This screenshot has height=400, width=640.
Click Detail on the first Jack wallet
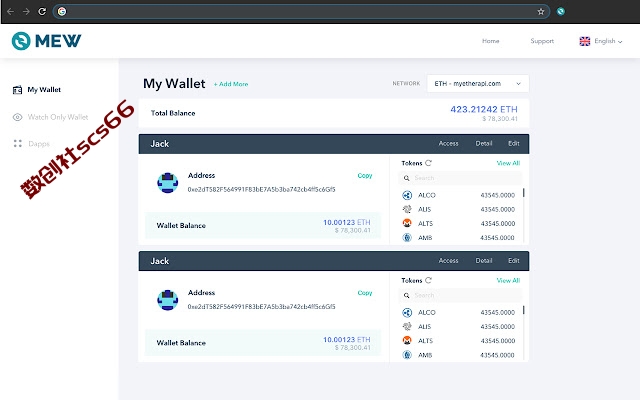484,144
